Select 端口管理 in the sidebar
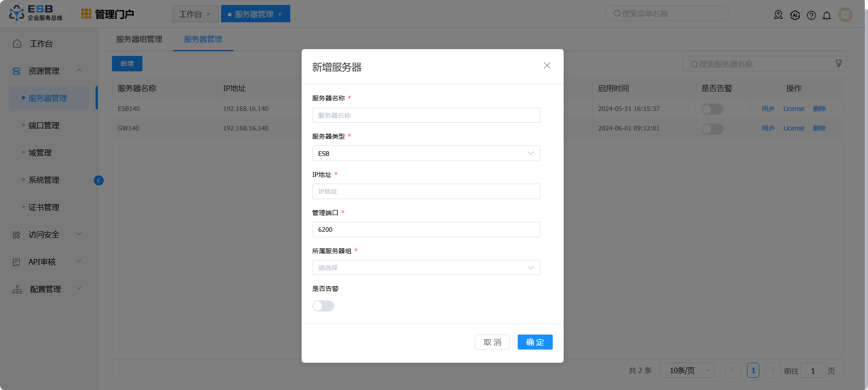868x390 pixels. [44, 125]
